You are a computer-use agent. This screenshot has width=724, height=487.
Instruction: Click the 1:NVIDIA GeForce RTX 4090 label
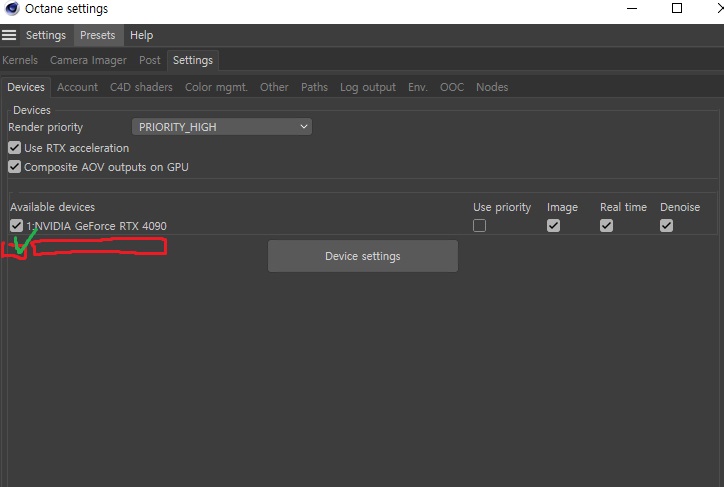coord(97,226)
